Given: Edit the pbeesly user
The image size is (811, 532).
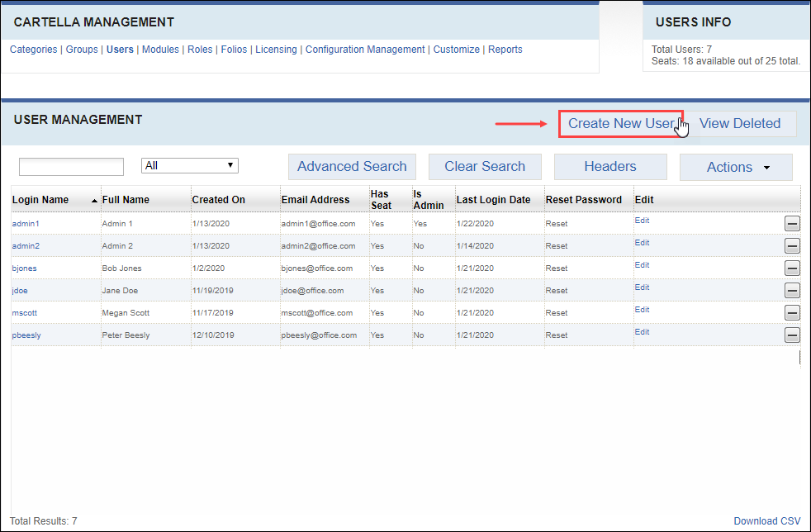Looking at the screenshot, I should point(642,332).
